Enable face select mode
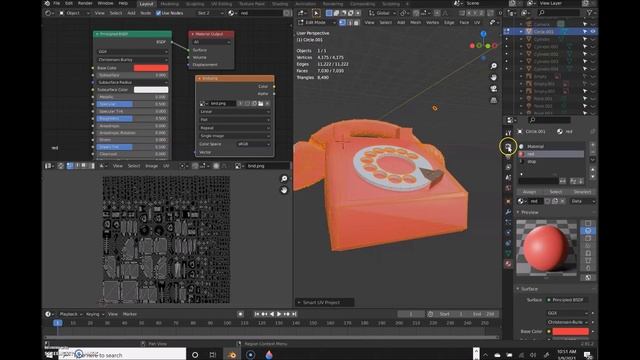Viewport: 640px width, 360px height. click(356, 22)
